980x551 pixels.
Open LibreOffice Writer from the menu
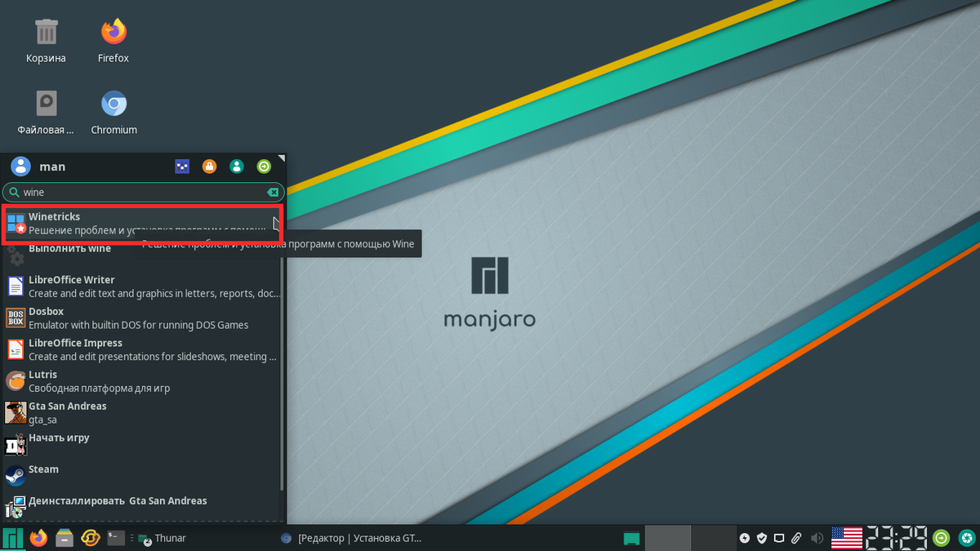click(142, 287)
